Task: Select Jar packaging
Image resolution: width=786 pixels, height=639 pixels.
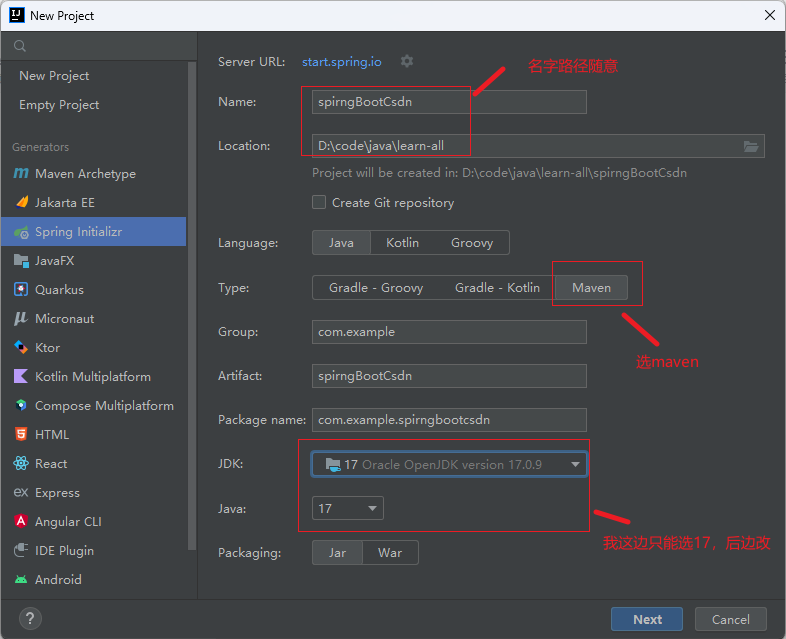Action: [337, 553]
